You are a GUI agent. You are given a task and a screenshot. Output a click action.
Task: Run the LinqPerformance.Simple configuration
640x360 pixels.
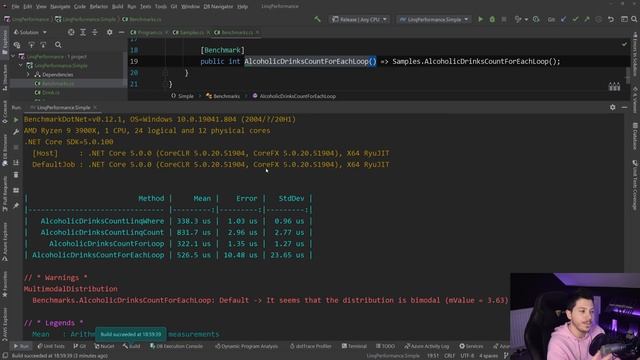(x=480, y=19)
